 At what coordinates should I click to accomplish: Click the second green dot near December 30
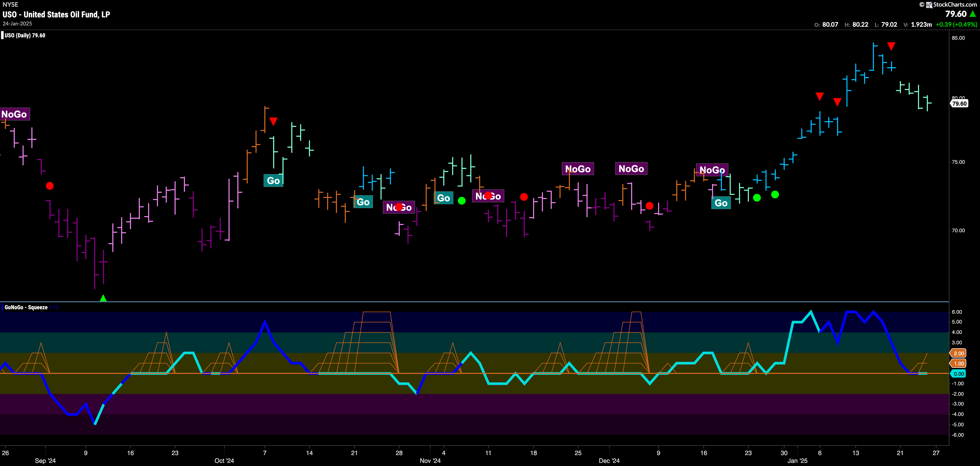775,195
